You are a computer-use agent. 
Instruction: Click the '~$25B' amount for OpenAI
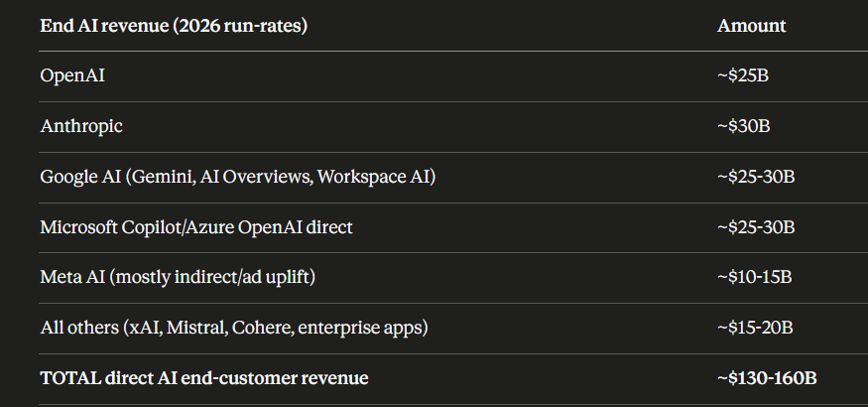[x=743, y=75]
